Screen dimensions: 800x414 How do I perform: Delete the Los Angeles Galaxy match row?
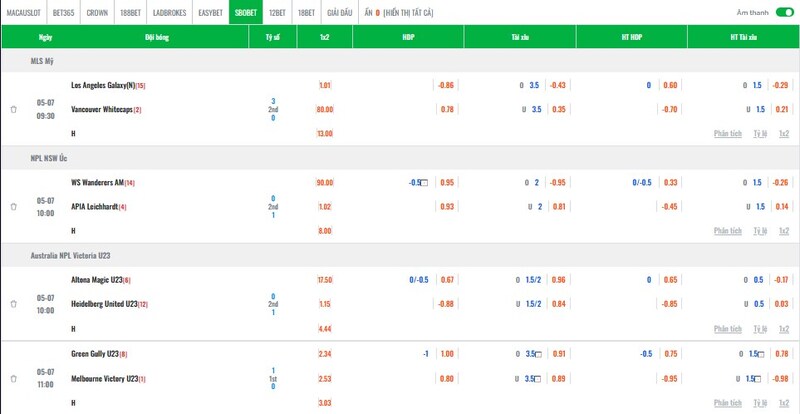coord(14,109)
